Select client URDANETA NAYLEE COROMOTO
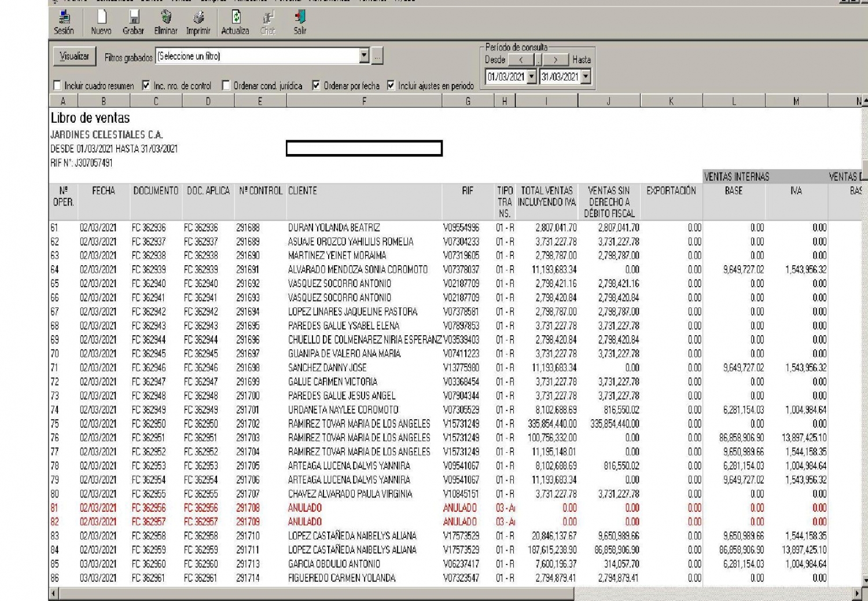The image size is (868, 601). coord(343,410)
